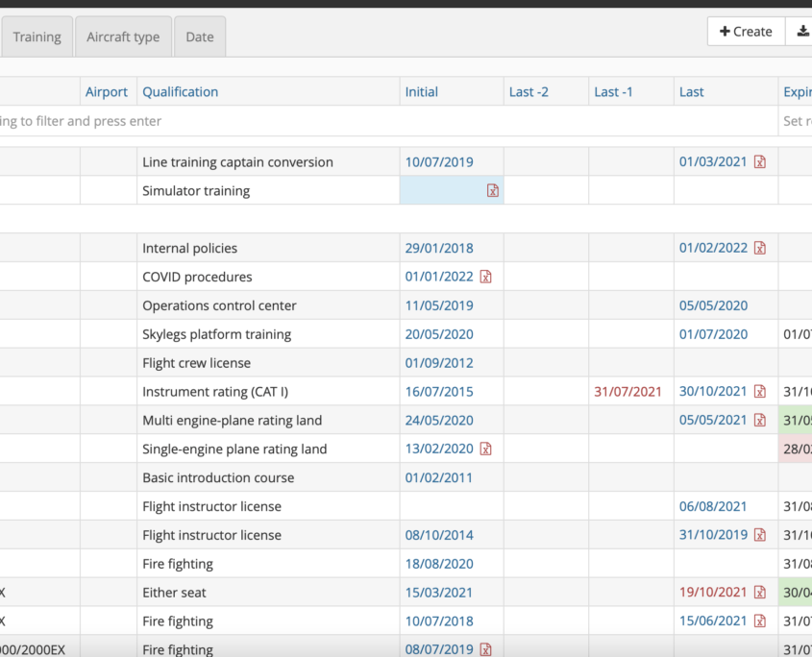Select the Flight crew license row
The height and width of the screenshot is (657, 812).
pyautogui.click(x=196, y=363)
